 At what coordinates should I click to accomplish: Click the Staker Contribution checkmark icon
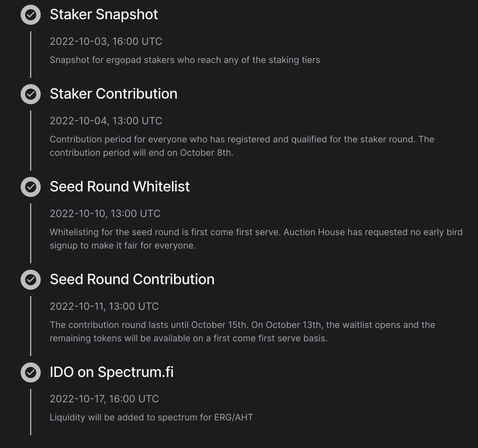31,94
